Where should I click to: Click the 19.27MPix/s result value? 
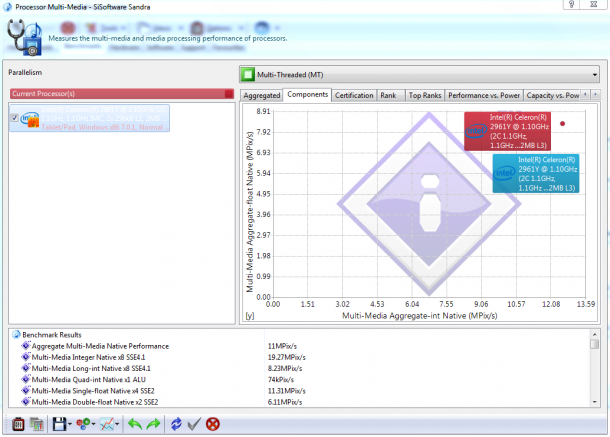tap(287, 357)
